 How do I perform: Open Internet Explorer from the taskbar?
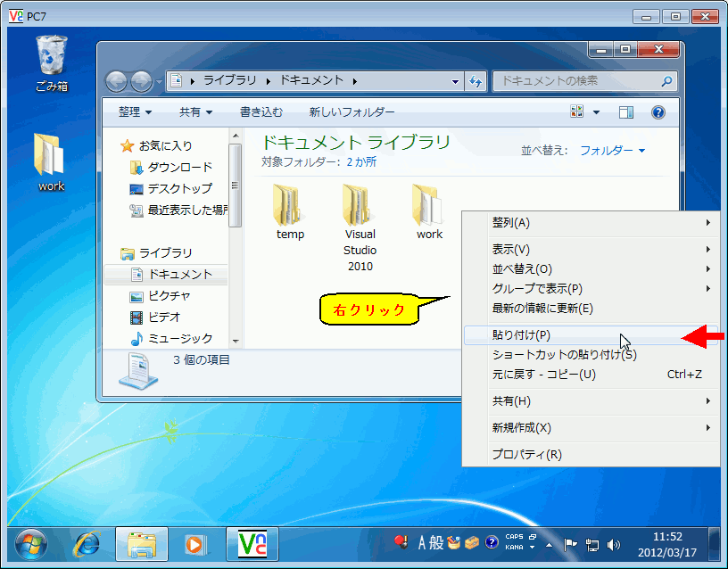[87, 545]
